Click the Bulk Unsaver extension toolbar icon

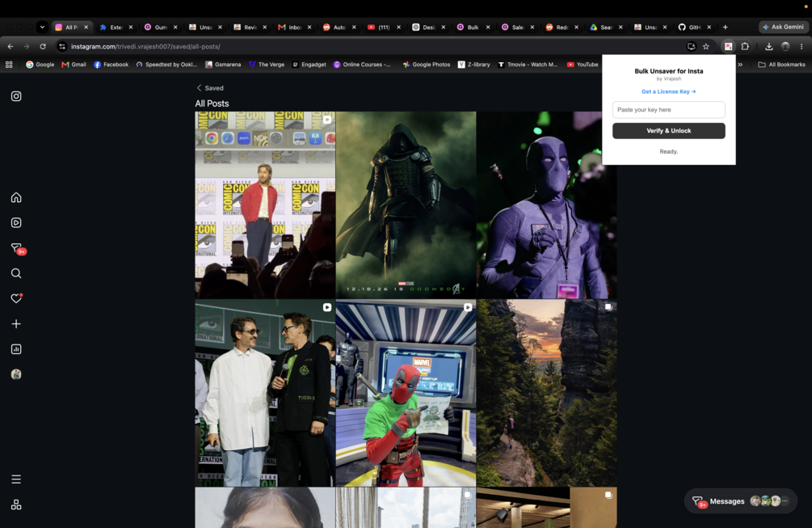[728, 47]
